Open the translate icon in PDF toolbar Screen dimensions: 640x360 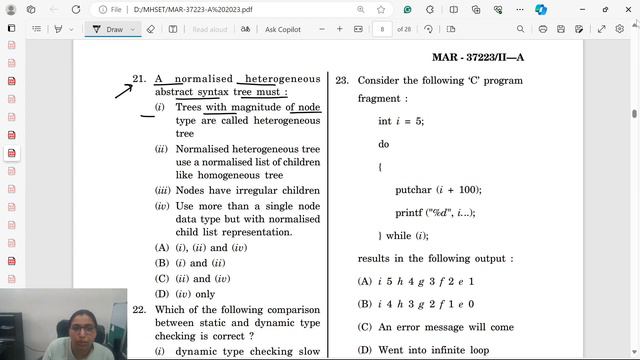click(x=245, y=29)
